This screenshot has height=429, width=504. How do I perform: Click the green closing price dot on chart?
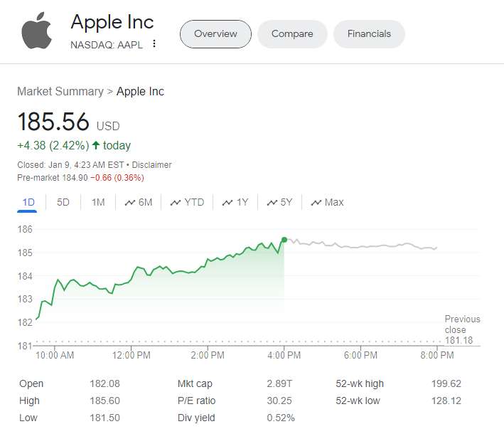(284, 240)
